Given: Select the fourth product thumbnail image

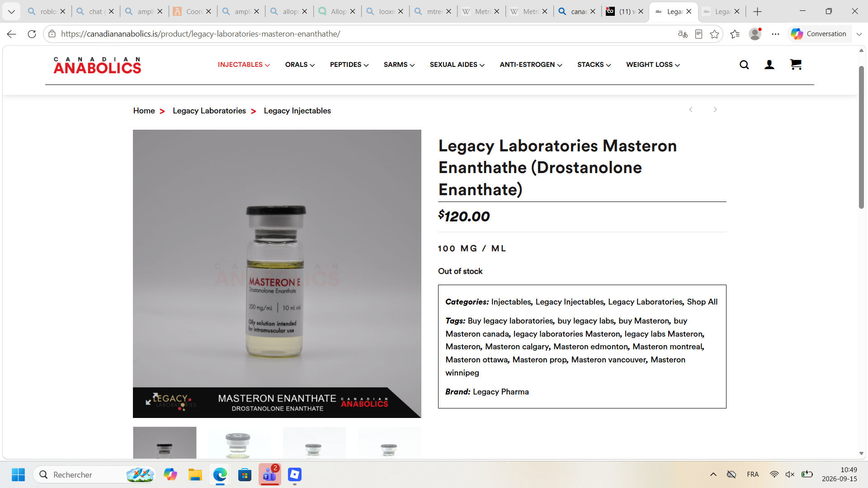Looking at the screenshot, I should point(389,443).
